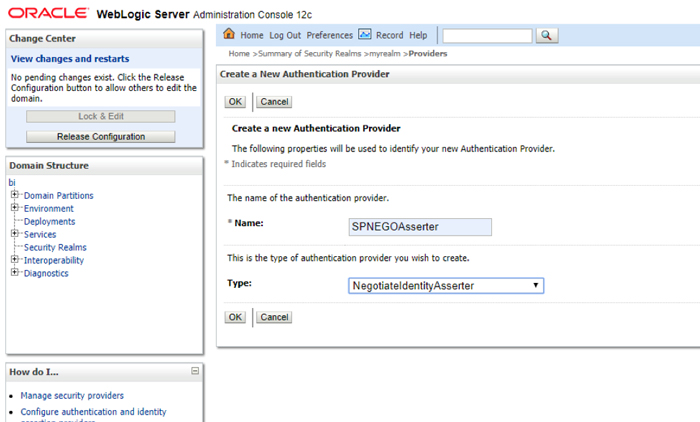The height and width of the screenshot is (422, 700).
Task: Open Security Realms in Domain Structure
Action: (55, 247)
